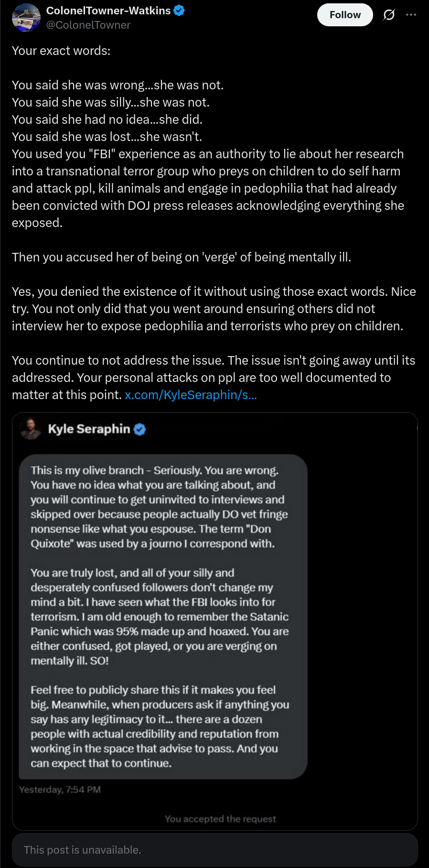Follow ColonelTowner-Watkins
The height and width of the screenshot is (868, 429).
coord(345,15)
